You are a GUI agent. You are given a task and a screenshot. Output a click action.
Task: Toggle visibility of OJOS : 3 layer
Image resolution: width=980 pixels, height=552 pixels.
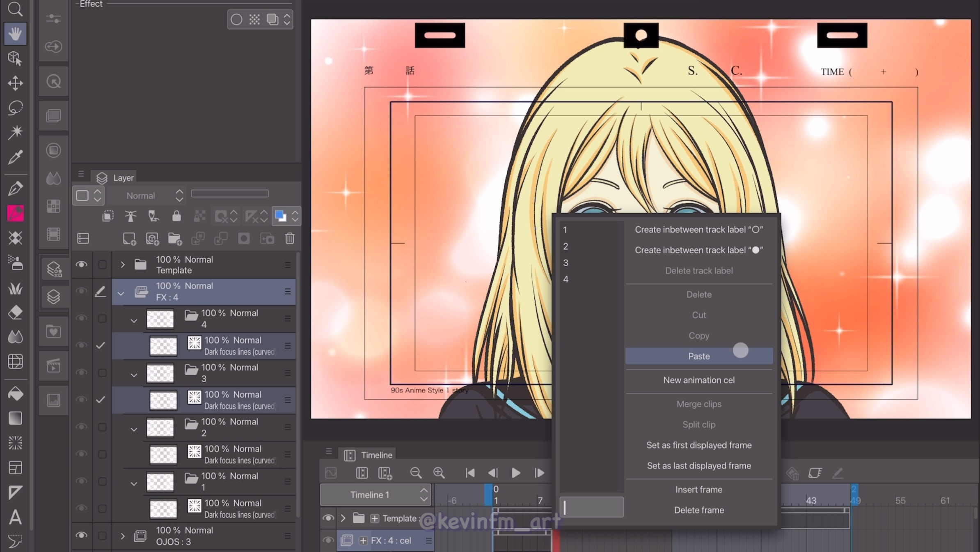click(81, 536)
